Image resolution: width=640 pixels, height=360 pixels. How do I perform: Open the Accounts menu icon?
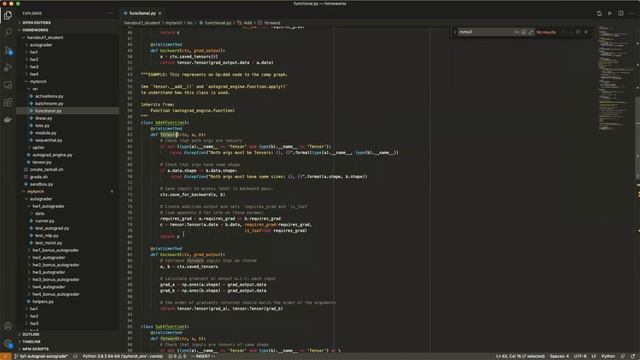(x=8, y=326)
